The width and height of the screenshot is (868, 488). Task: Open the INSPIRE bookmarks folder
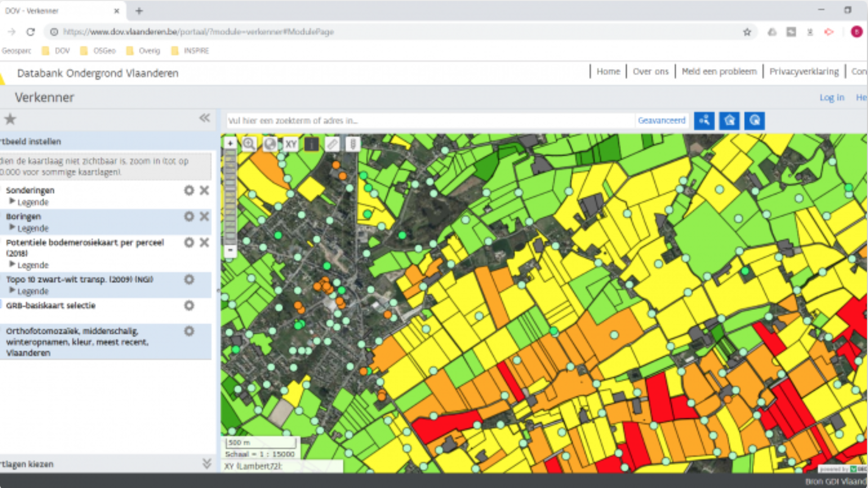tap(190, 51)
